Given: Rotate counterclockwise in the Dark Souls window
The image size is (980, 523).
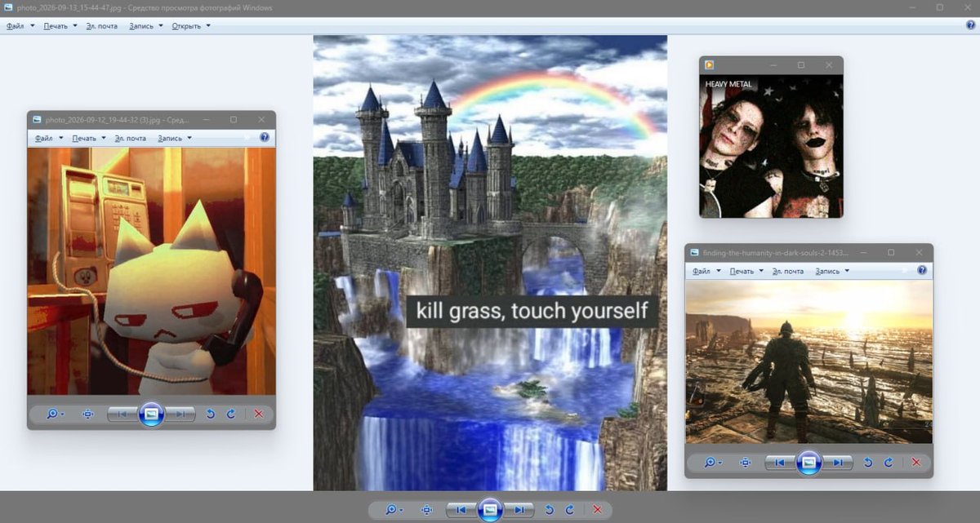Looking at the screenshot, I should coord(867,463).
